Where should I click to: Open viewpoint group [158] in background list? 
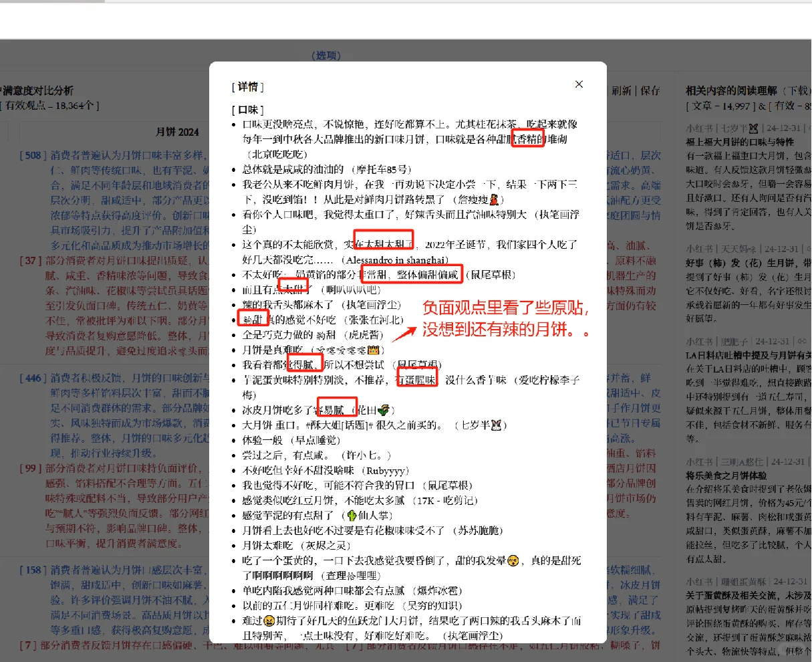click(32, 570)
